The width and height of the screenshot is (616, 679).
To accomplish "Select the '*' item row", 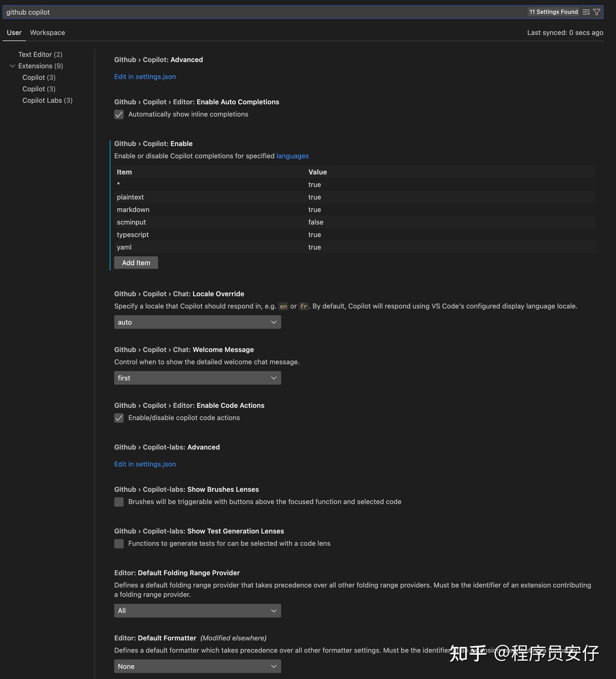I will click(355, 185).
